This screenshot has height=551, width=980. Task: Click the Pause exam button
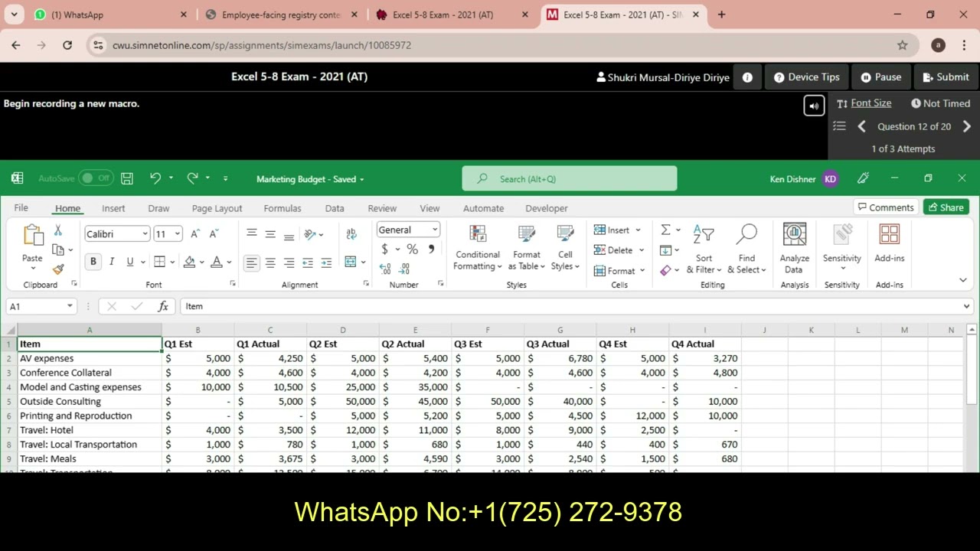click(x=880, y=77)
